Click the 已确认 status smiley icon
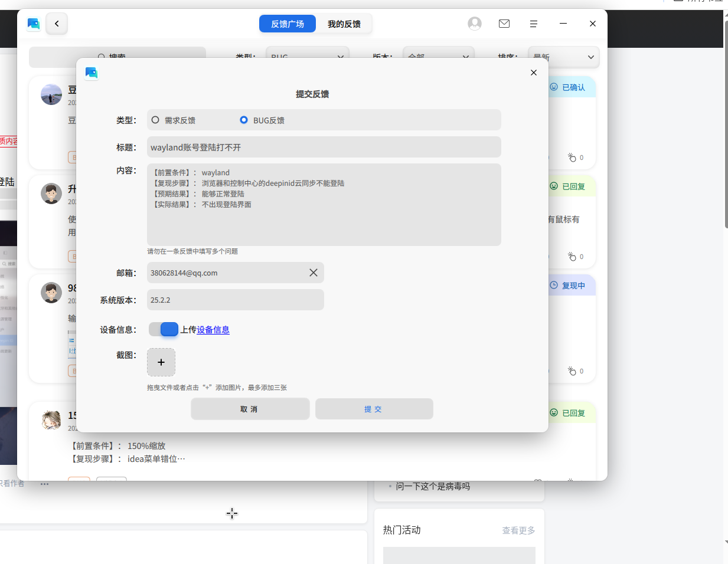This screenshot has width=728, height=564. click(554, 87)
